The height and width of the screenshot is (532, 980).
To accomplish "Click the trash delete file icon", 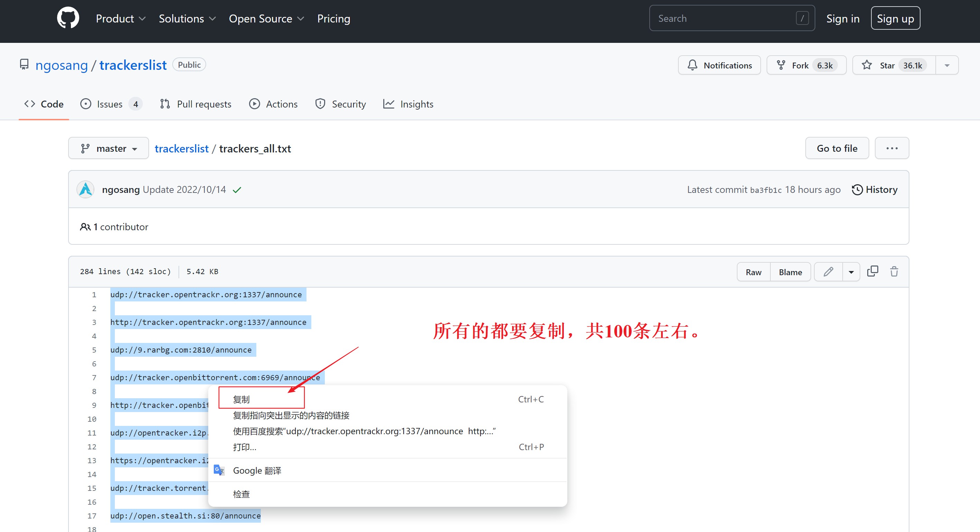I will click(x=894, y=271).
